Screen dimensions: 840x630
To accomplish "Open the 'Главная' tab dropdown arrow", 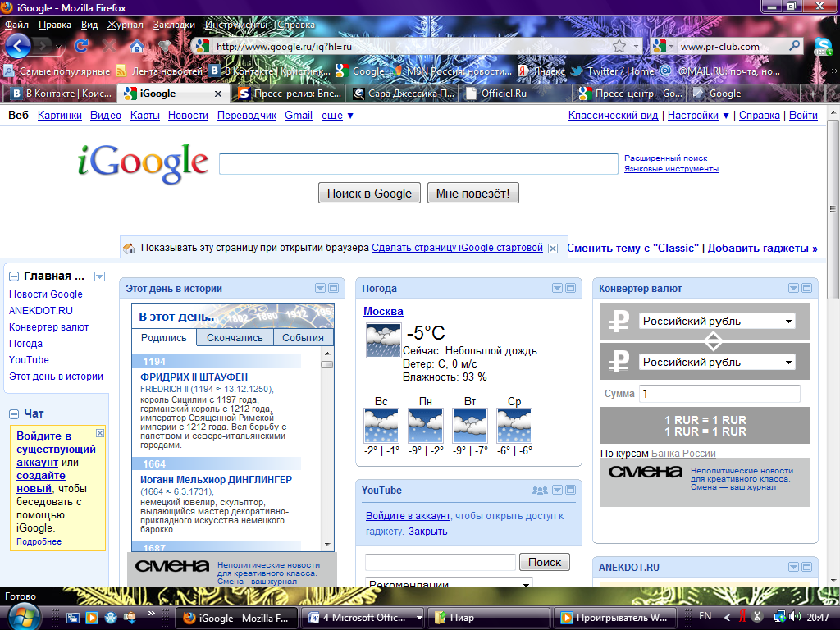I will 99,277.
